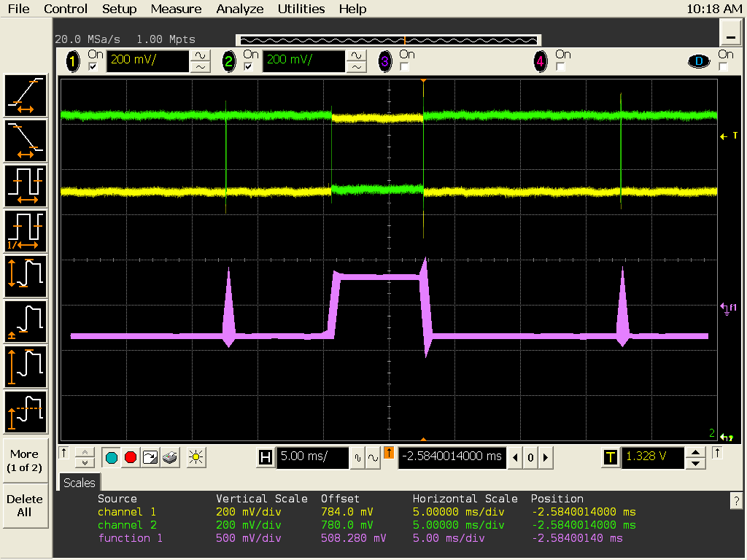Click channel 1 smaller-wave vertical scale button

[x=200, y=67]
